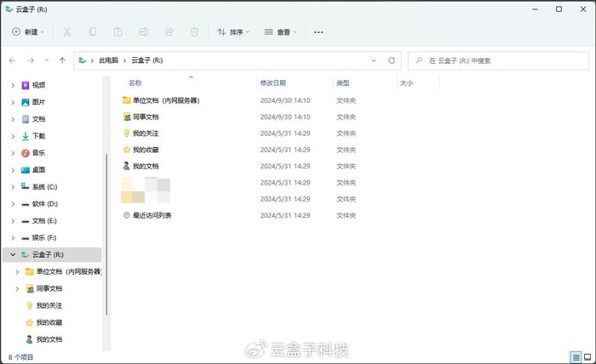Sort by 大小 column header
Image resolution: width=596 pixels, height=364 pixels.
(x=406, y=82)
